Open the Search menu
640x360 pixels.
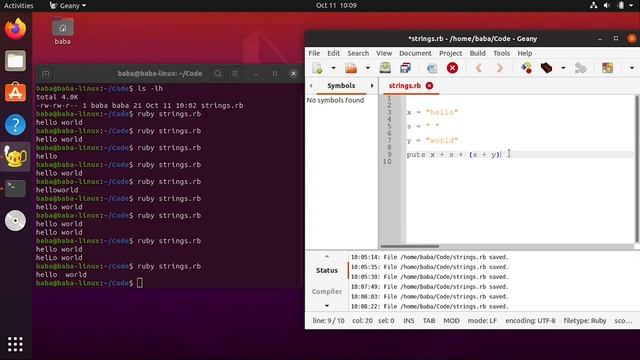[x=358, y=53]
